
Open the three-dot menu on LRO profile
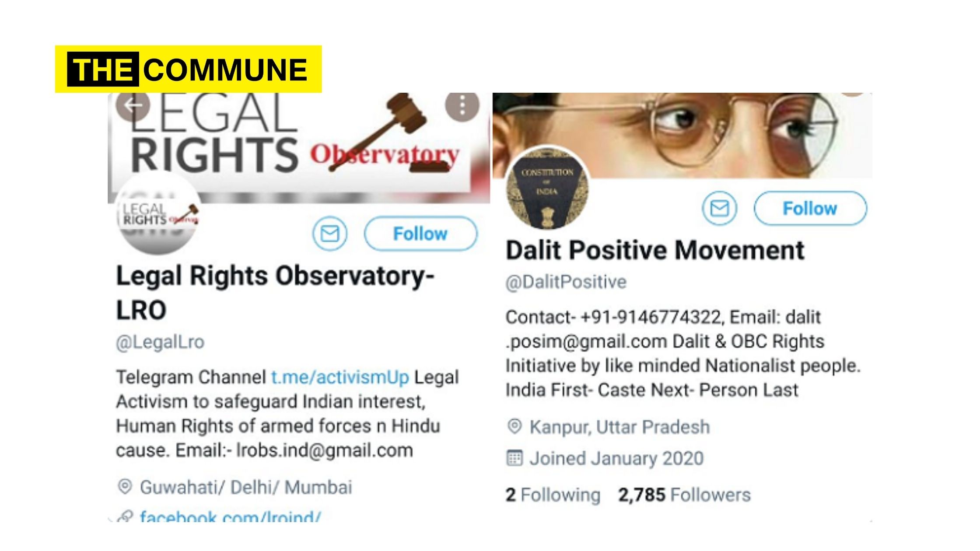pos(462,105)
